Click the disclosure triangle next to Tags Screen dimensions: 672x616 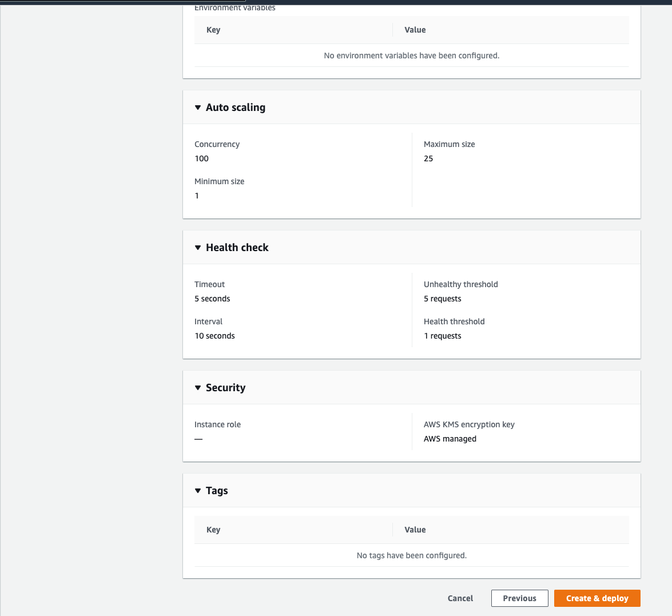(198, 490)
